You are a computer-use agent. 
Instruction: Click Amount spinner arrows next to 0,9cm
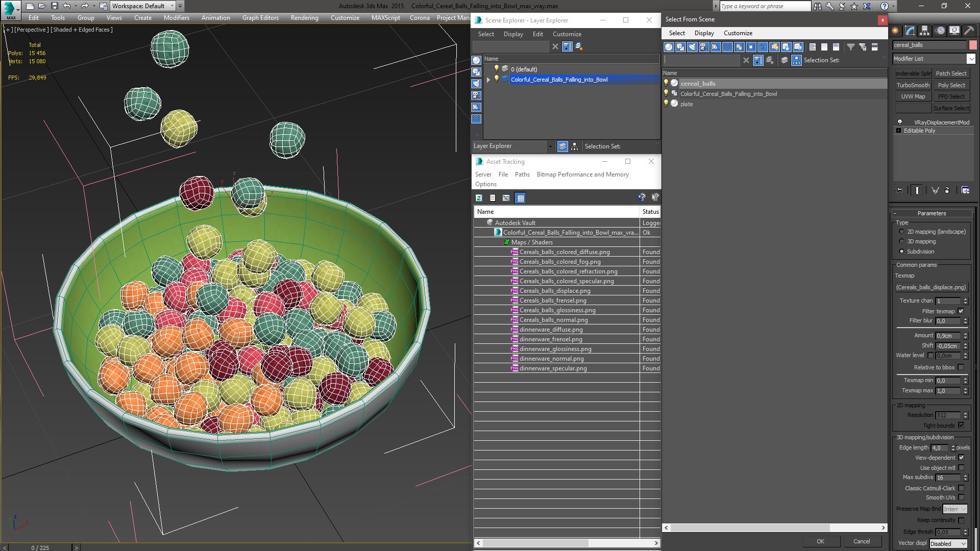coord(965,336)
